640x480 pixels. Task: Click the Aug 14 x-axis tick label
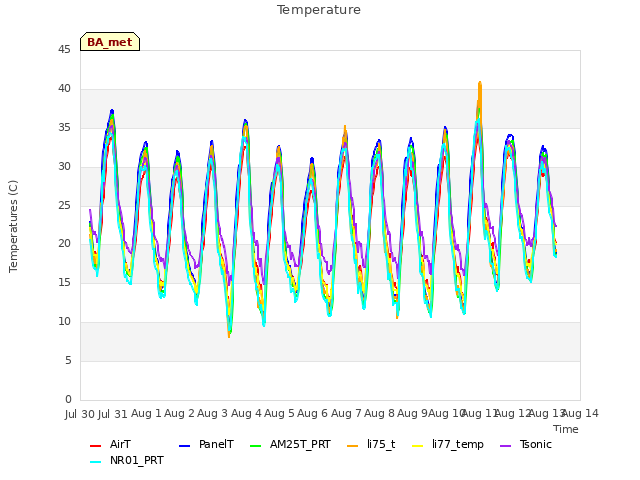point(580,413)
